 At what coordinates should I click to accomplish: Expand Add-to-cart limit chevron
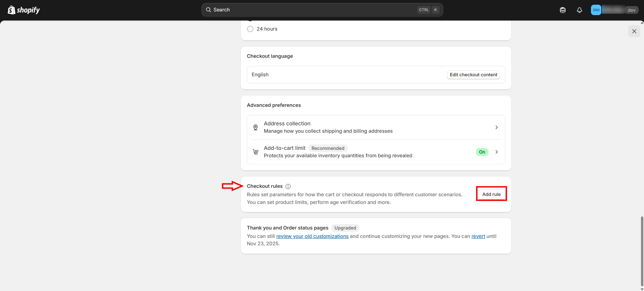[497, 152]
